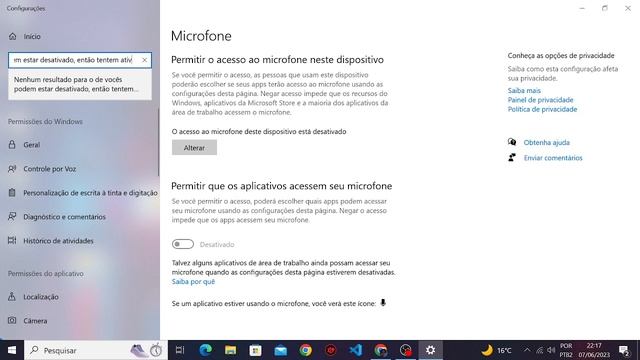This screenshot has width=640, height=360.
Task: Click the sidebar vertical scrollbar
Action: (x=158, y=142)
